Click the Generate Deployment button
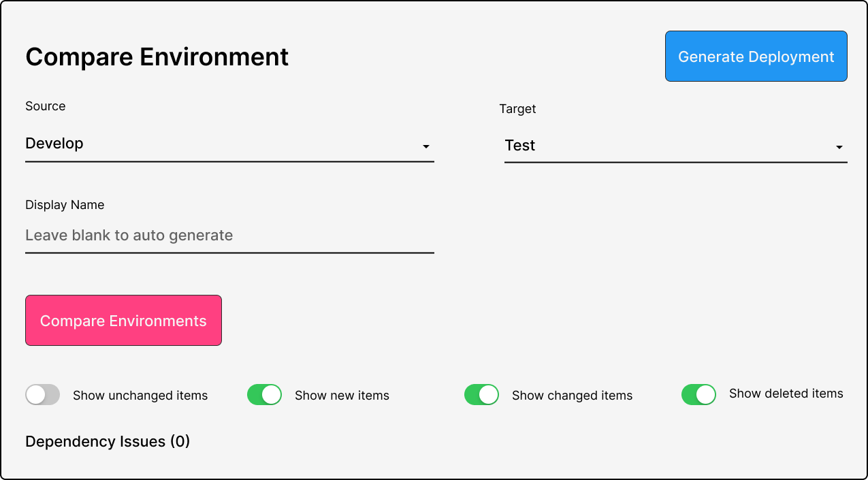This screenshot has height=480, width=868. click(756, 57)
